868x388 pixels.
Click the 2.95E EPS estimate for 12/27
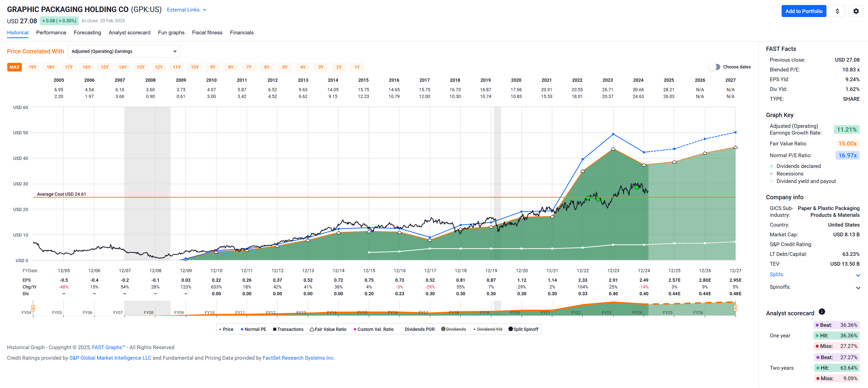click(735, 280)
